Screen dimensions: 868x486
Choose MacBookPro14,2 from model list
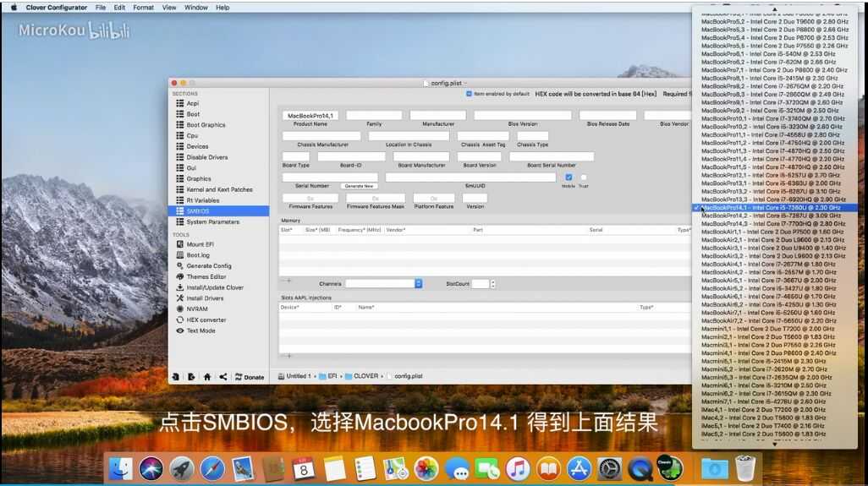pos(772,216)
